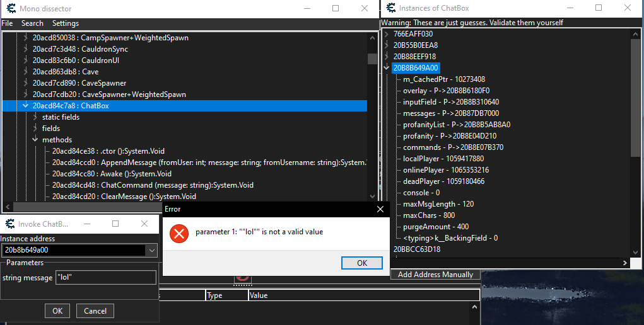Click the Cheat Engine icon in Mono dissector title

pos(11,8)
